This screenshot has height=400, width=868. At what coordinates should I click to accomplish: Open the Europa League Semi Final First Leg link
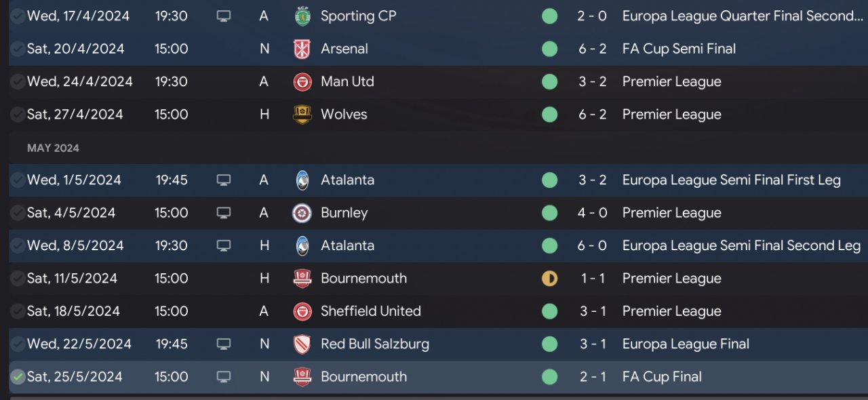(731, 180)
